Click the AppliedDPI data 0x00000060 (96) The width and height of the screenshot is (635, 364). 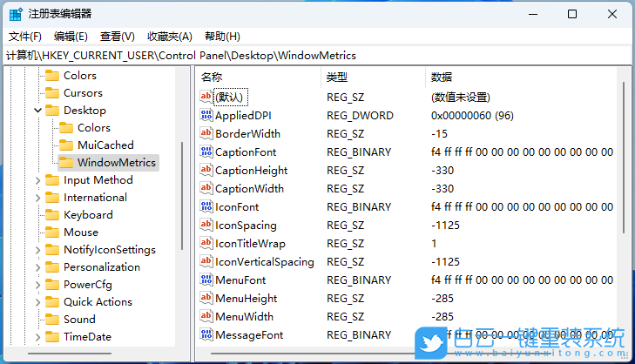[472, 116]
